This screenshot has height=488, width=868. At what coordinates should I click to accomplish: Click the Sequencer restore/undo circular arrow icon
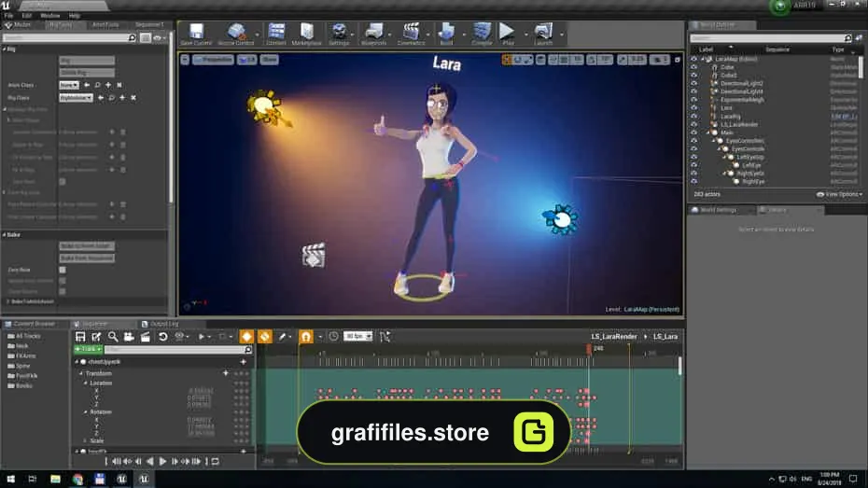tap(162, 337)
